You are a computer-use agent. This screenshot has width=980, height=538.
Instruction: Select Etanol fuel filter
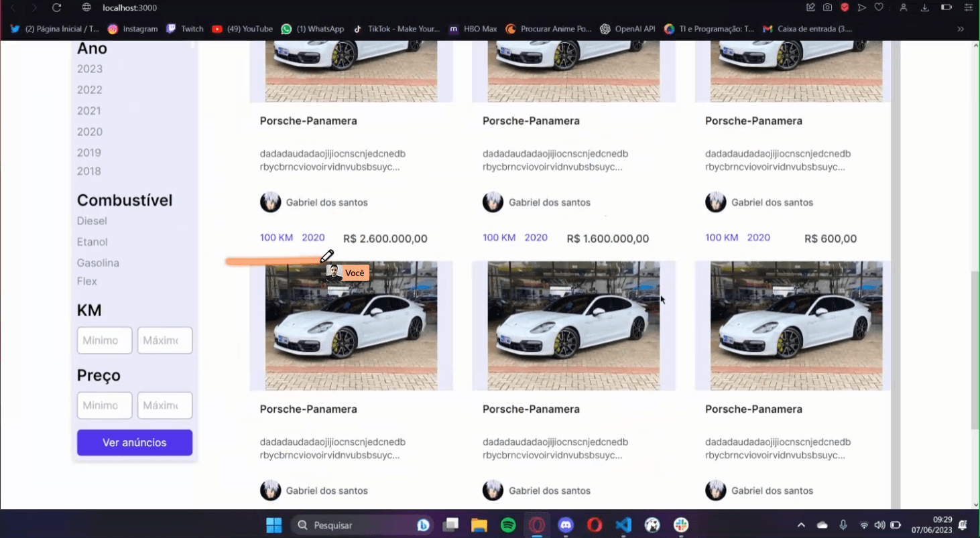pos(93,242)
